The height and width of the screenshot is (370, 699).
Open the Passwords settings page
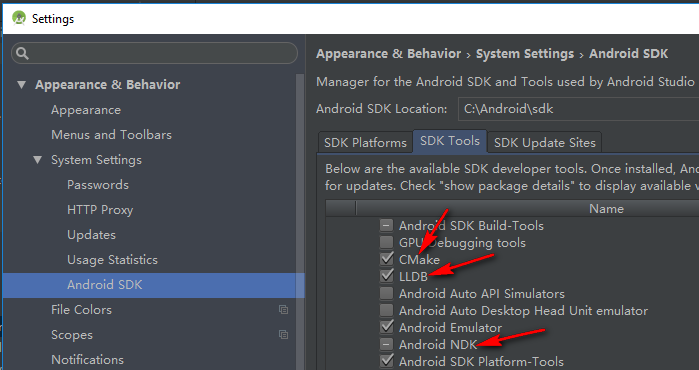click(98, 185)
